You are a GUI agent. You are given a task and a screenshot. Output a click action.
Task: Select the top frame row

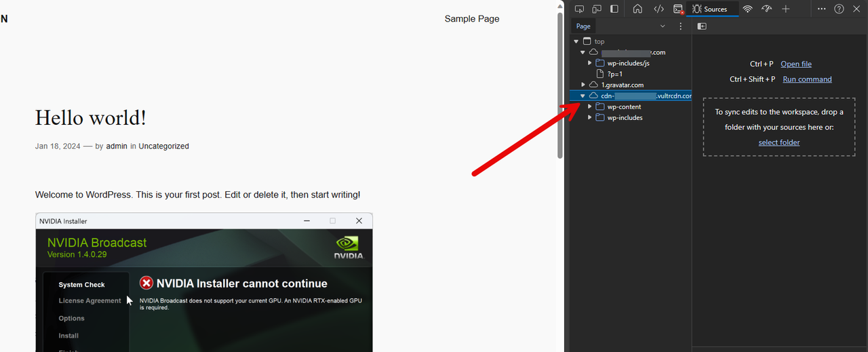pyautogui.click(x=631, y=41)
